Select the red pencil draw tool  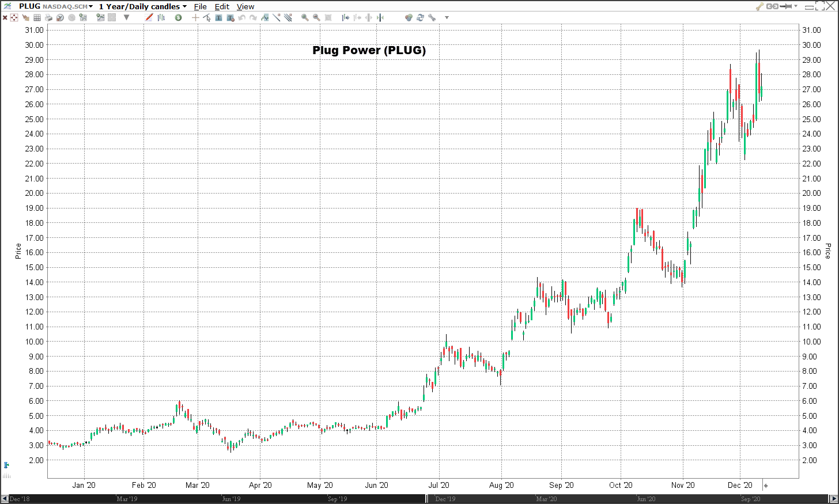coord(149,18)
